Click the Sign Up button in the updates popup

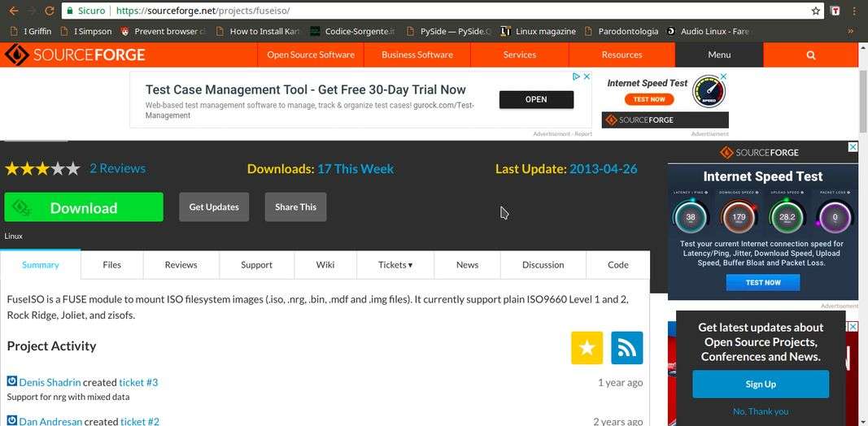click(x=761, y=384)
